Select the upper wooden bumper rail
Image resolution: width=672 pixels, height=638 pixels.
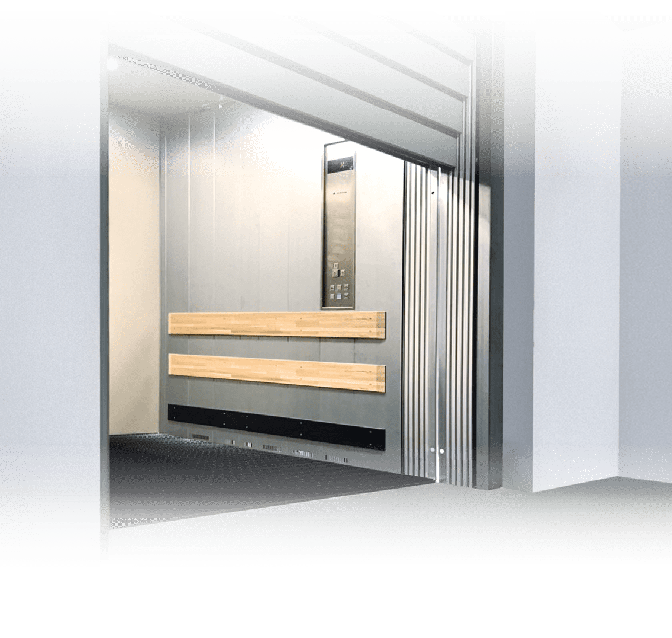click(x=277, y=324)
